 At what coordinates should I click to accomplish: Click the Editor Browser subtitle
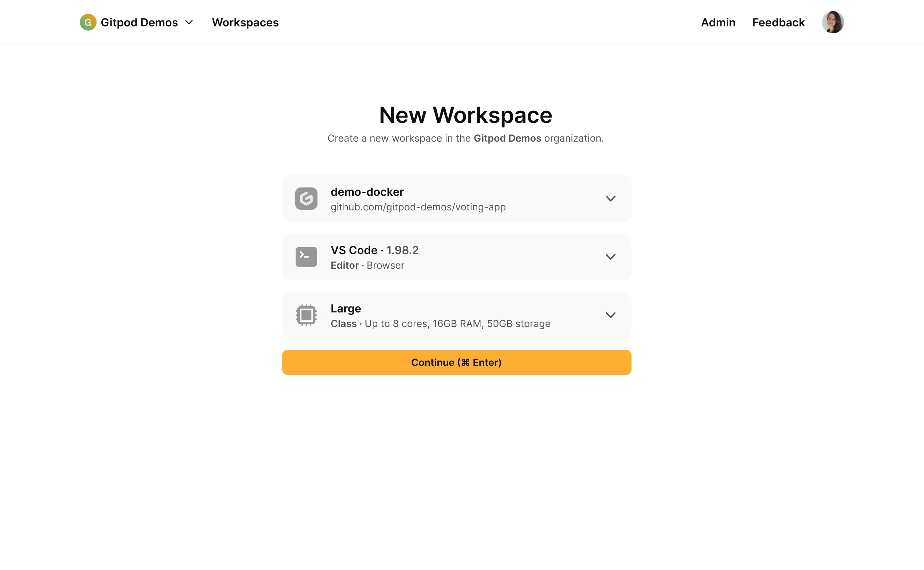[x=367, y=266]
